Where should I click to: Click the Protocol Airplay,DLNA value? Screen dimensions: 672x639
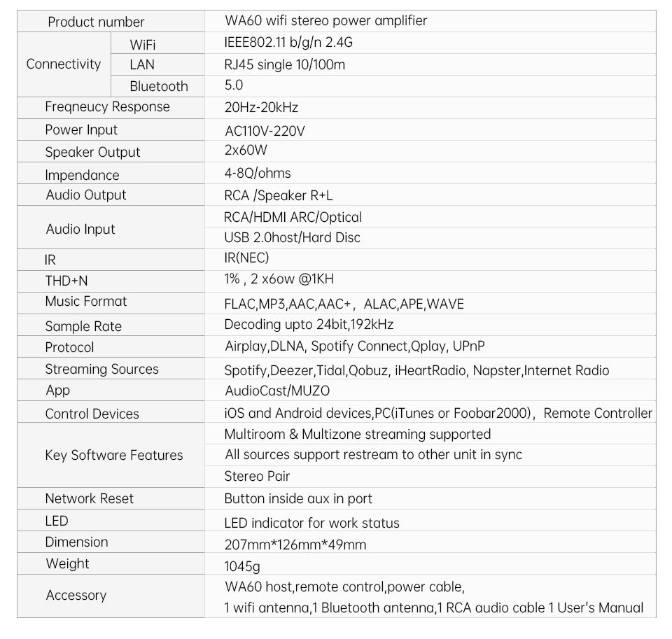click(355, 346)
